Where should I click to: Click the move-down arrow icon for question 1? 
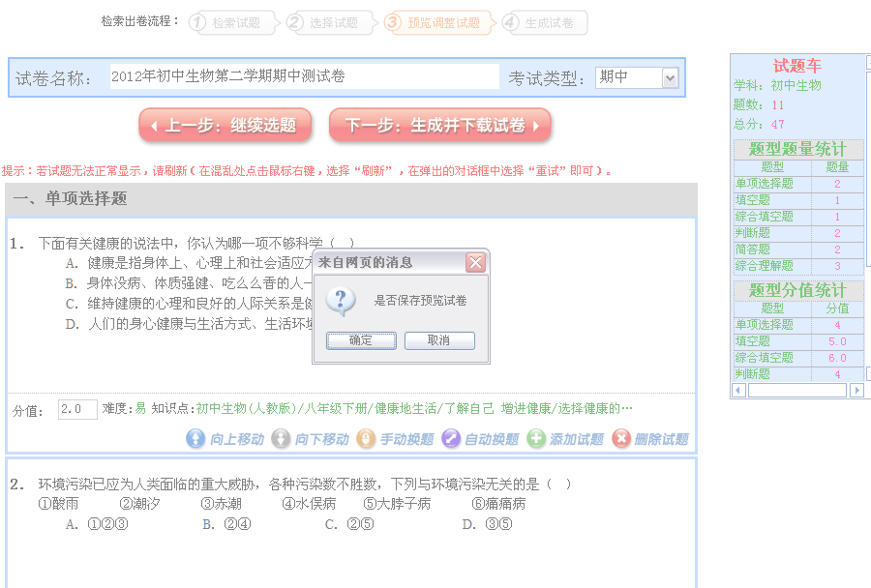tap(281, 439)
